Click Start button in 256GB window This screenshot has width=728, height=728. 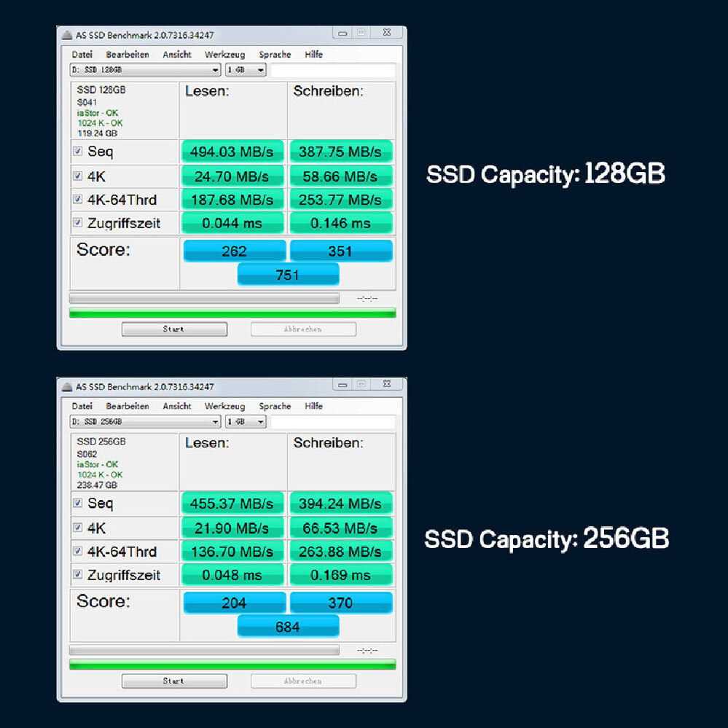pyautogui.click(x=175, y=681)
